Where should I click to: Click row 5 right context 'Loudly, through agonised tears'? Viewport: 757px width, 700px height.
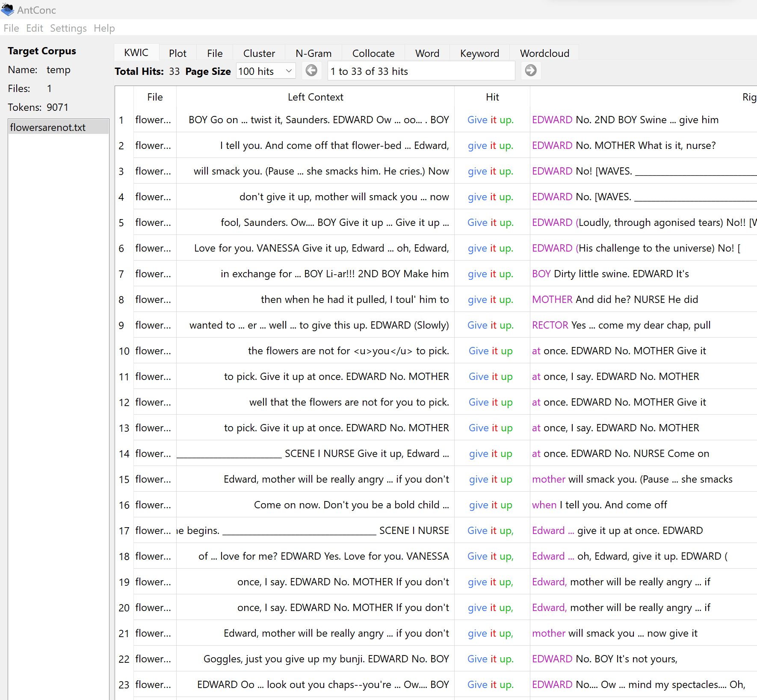coord(651,222)
